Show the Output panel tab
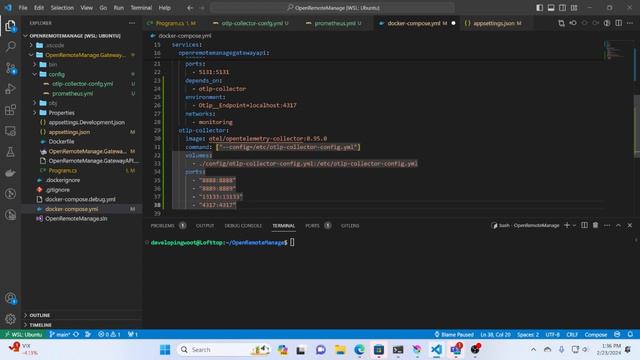The width and height of the screenshot is (640, 360). click(205, 225)
